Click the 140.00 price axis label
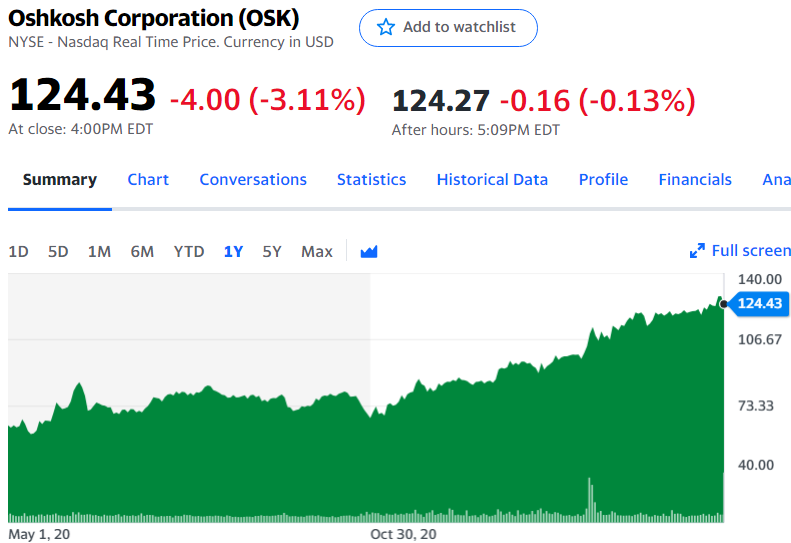The height and width of the screenshot is (543, 791). 760,279
